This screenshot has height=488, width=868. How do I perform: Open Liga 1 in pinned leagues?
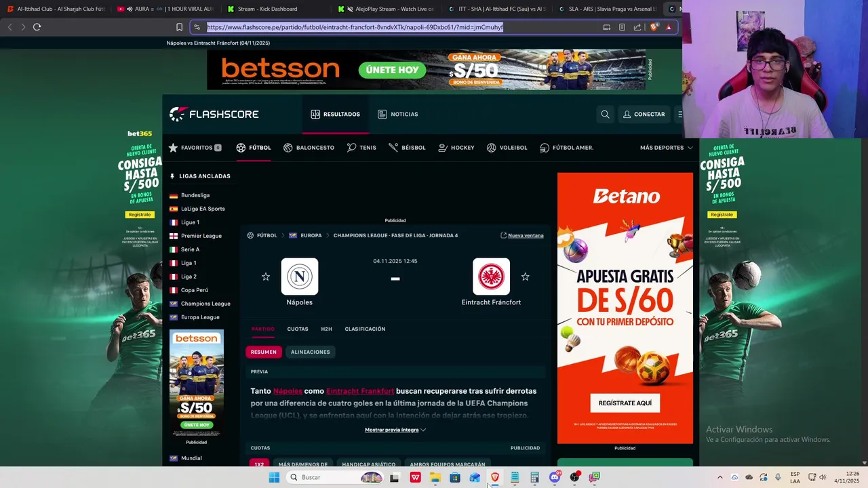(189, 263)
